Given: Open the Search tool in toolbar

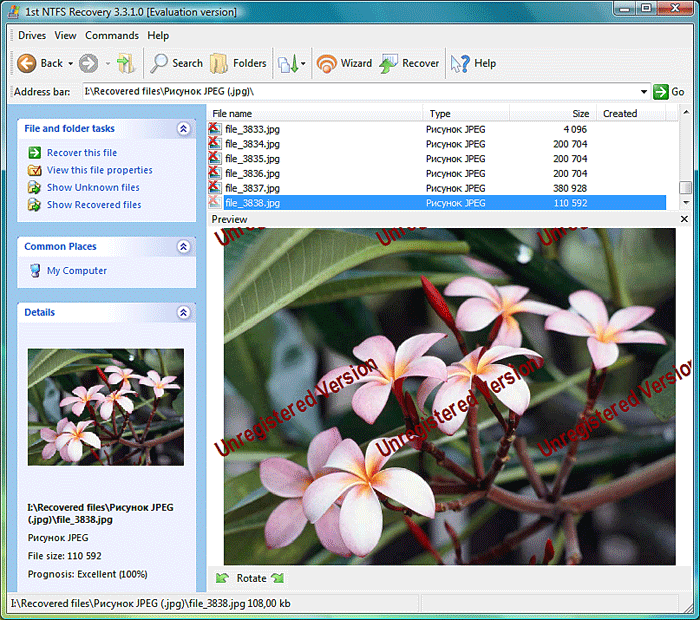Looking at the screenshot, I should click(176, 63).
